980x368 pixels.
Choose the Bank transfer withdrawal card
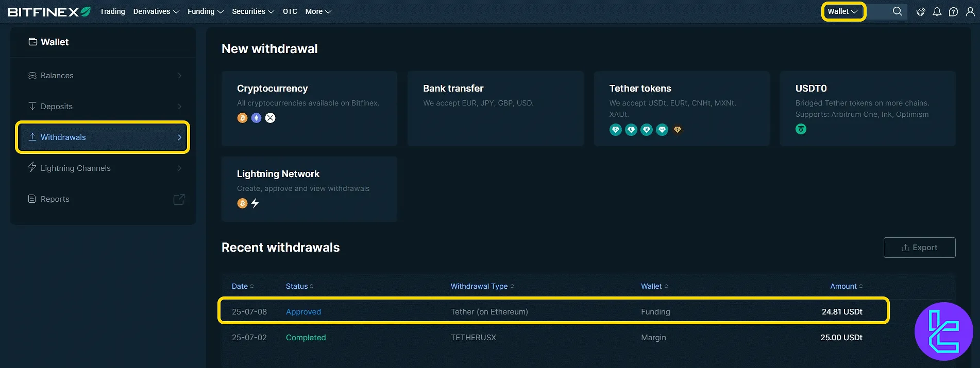point(496,109)
